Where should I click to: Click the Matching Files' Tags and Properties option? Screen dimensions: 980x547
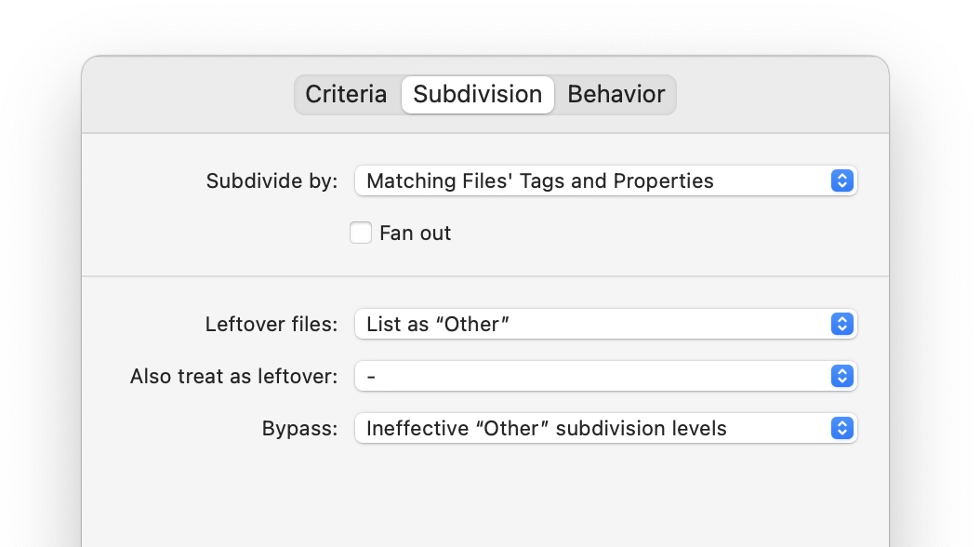click(x=539, y=180)
